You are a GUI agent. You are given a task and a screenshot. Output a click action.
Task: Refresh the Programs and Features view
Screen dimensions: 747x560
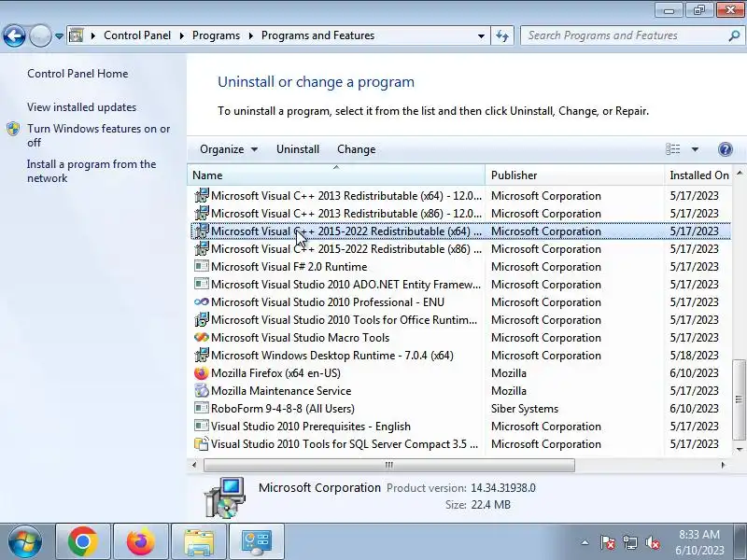502,35
